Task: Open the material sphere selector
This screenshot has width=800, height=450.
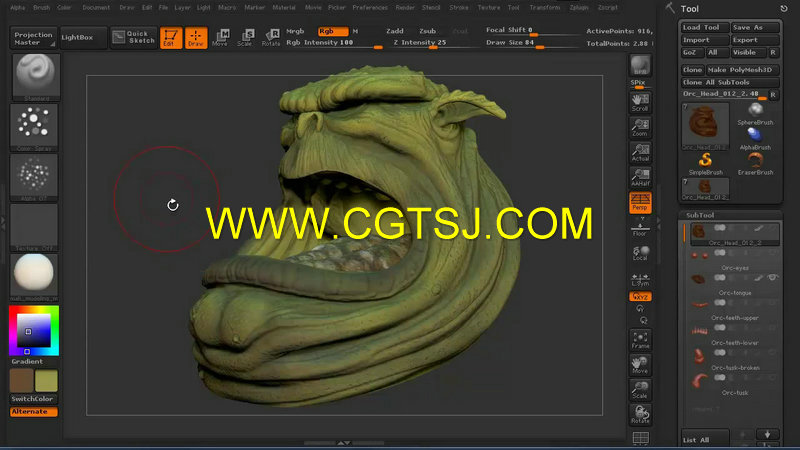Action: [x=34, y=277]
